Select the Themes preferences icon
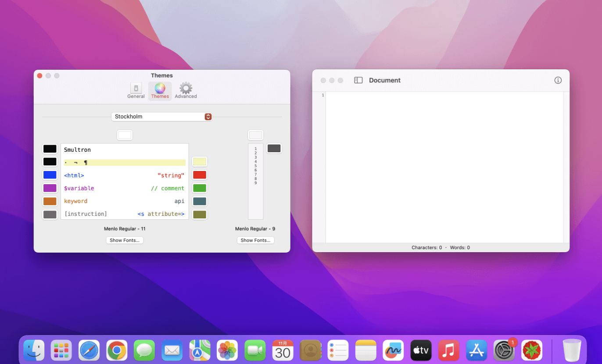The width and height of the screenshot is (602, 364). 160,90
